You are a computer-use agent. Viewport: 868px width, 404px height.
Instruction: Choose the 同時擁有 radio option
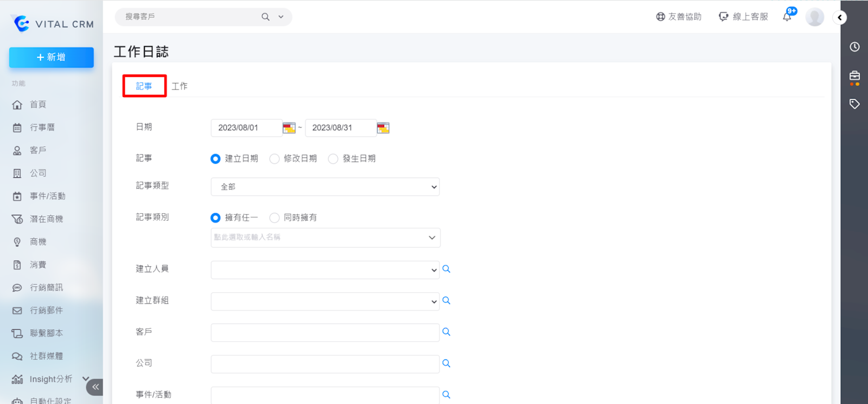point(275,217)
